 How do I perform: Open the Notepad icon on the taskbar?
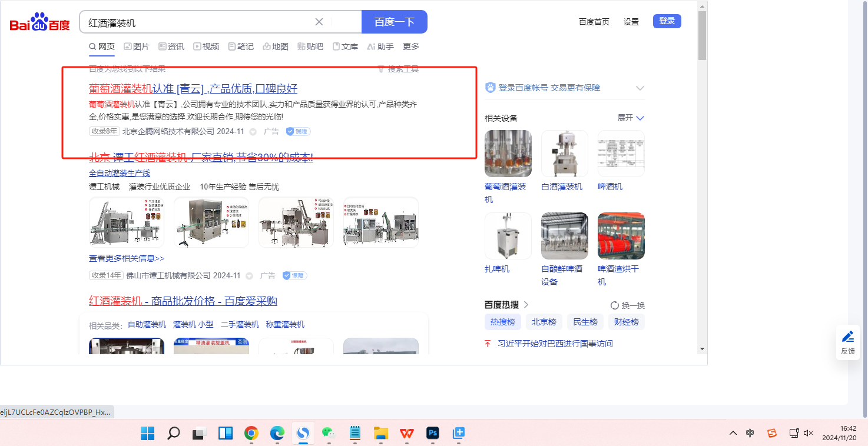point(355,434)
